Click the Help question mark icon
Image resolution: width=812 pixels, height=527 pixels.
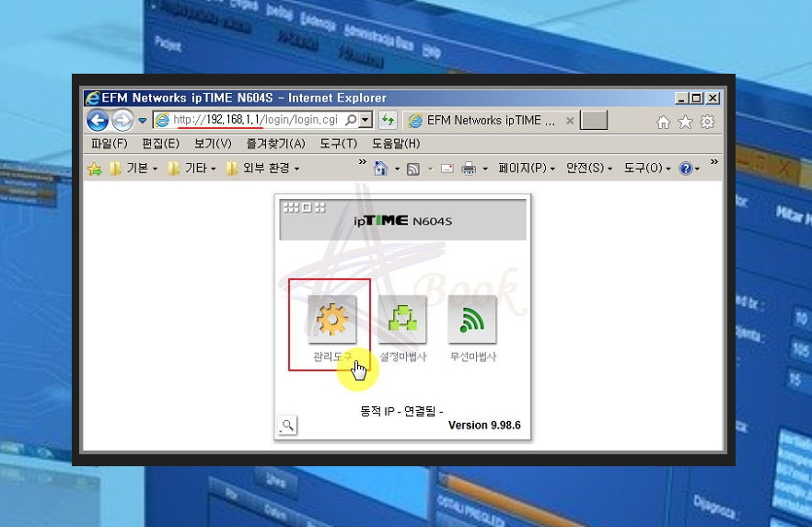686,169
